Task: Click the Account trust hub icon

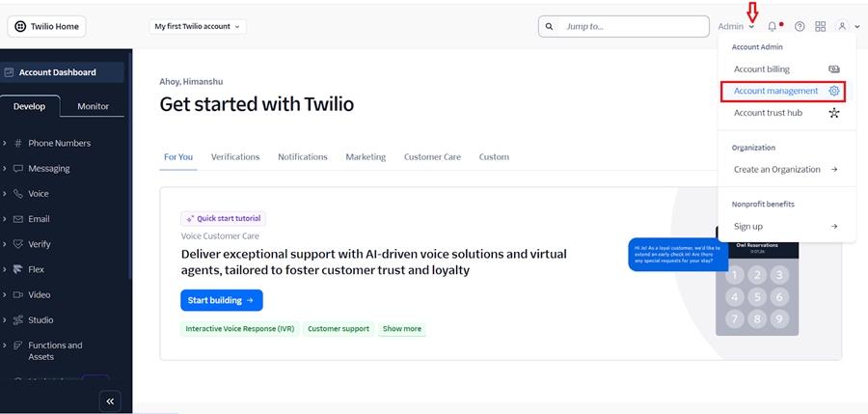Action: click(x=834, y=113)
